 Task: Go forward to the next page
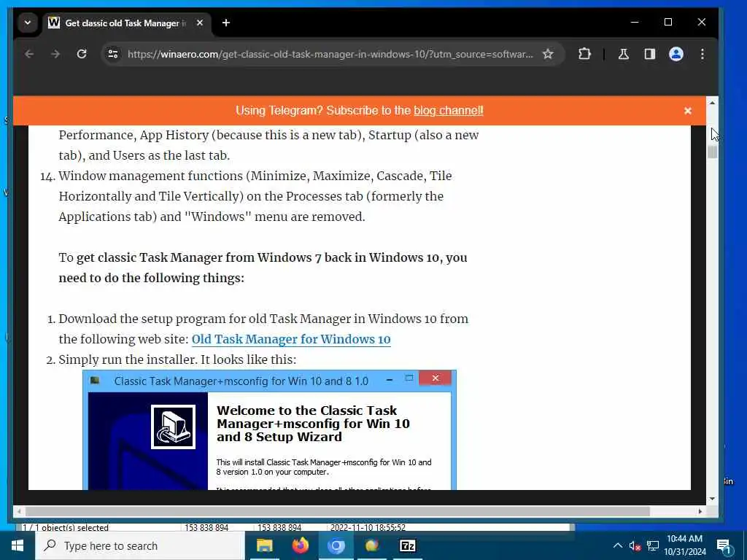click(55, 54)
